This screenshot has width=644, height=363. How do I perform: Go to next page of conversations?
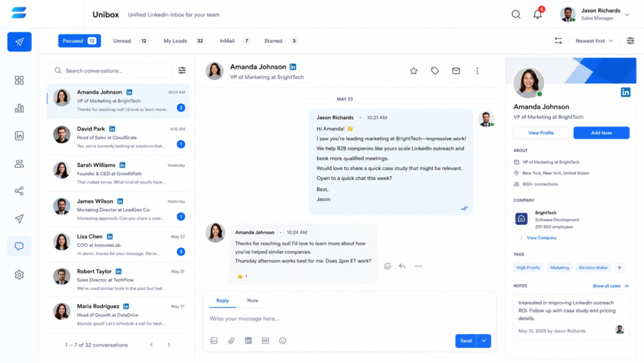169,345
